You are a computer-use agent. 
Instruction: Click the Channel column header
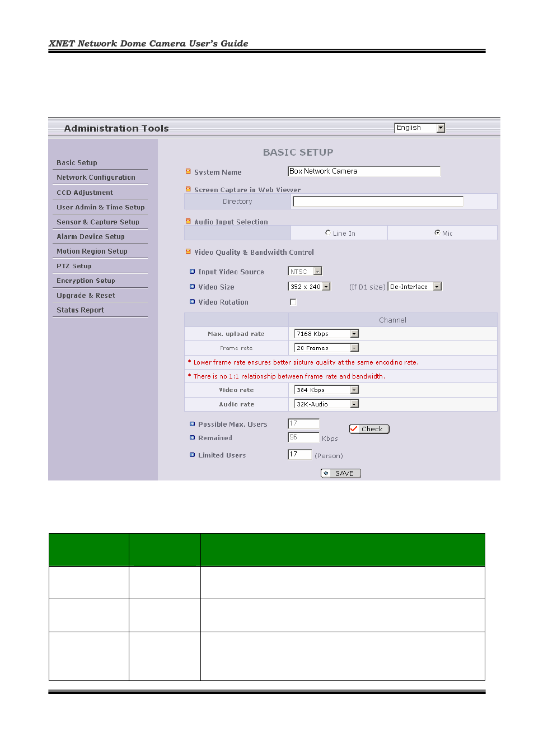point(392,320)
